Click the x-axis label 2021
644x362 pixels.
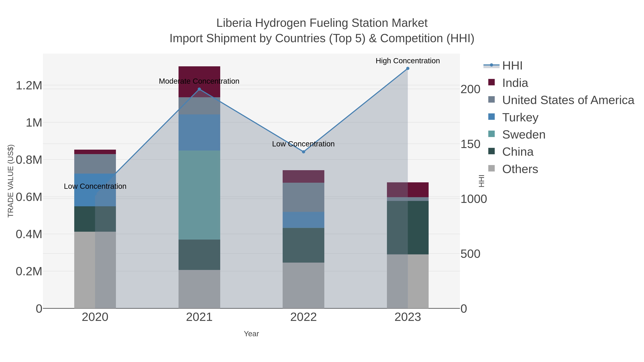coord(199,317)
